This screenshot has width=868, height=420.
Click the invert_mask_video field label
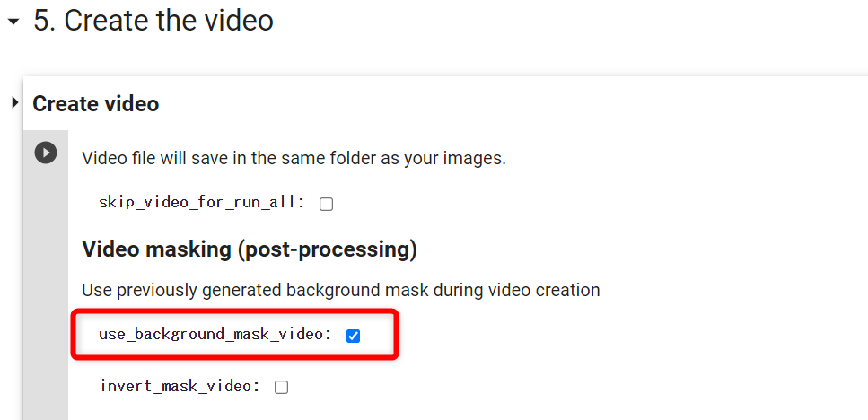[180, 386]
